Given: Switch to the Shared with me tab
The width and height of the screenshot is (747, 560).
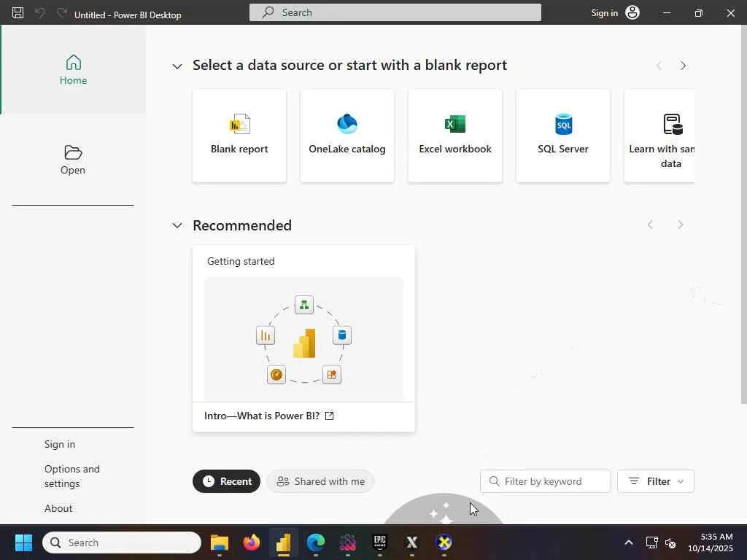Looking at the screenshot, I should [x=320, y=481].
